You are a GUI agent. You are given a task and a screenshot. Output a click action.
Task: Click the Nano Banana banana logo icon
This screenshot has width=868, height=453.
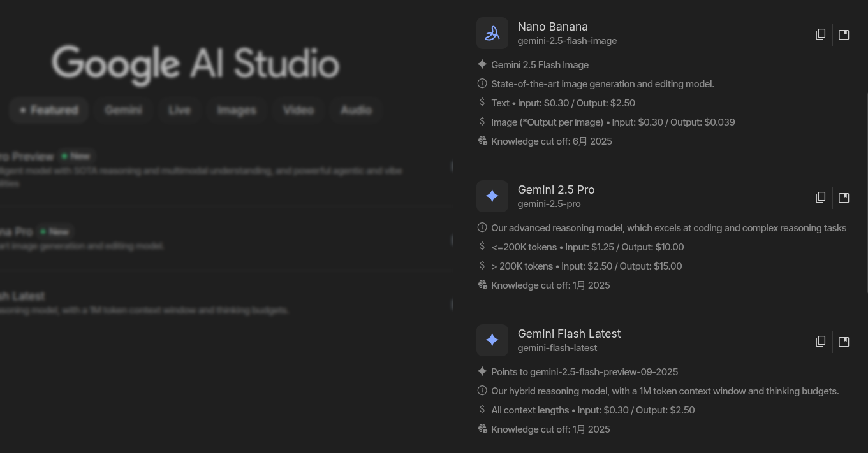492,33
